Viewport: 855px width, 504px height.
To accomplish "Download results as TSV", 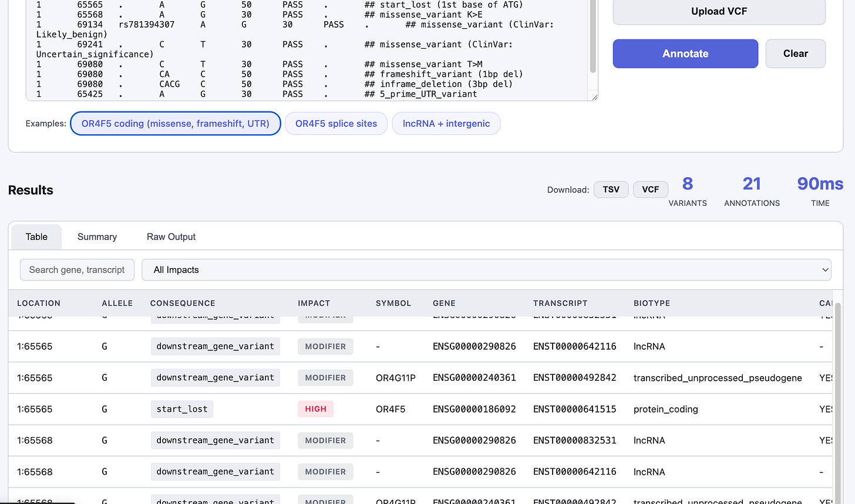I will pyautogui.click(x=611, y=190).
